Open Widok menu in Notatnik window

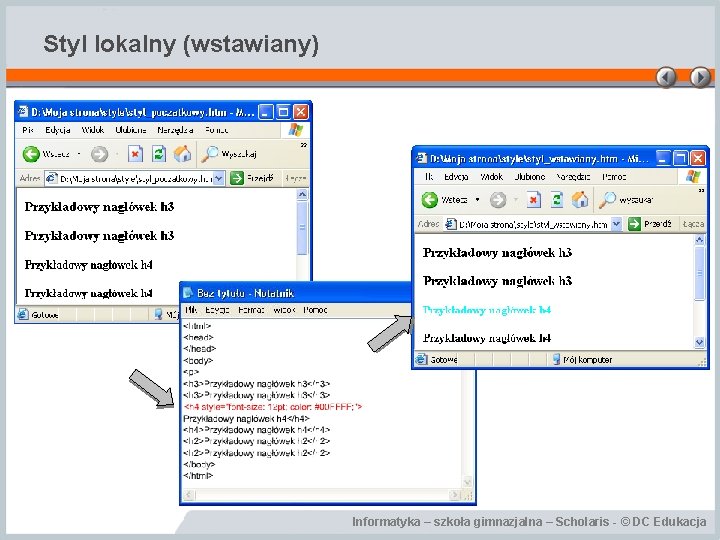(x=284, y=310)
